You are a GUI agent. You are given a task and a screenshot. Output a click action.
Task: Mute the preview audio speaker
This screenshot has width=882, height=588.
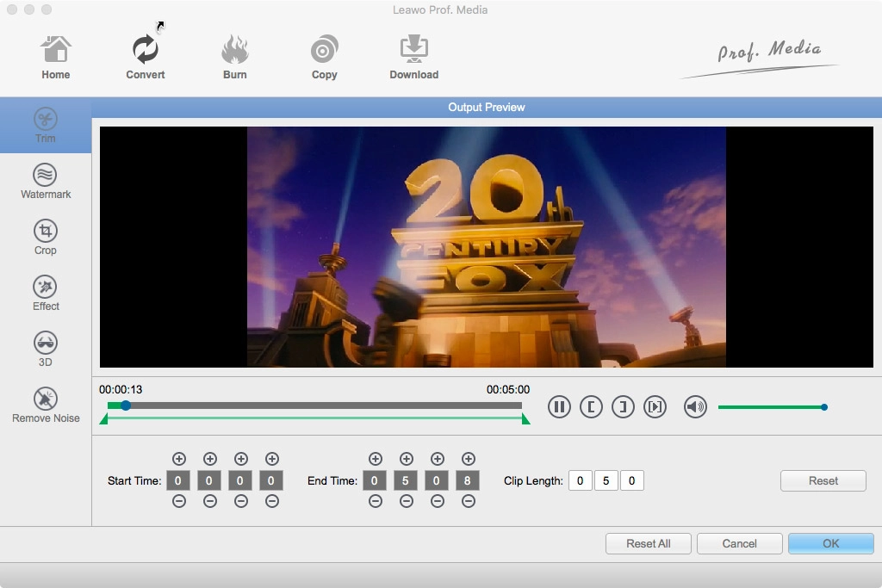coord(695,407)
